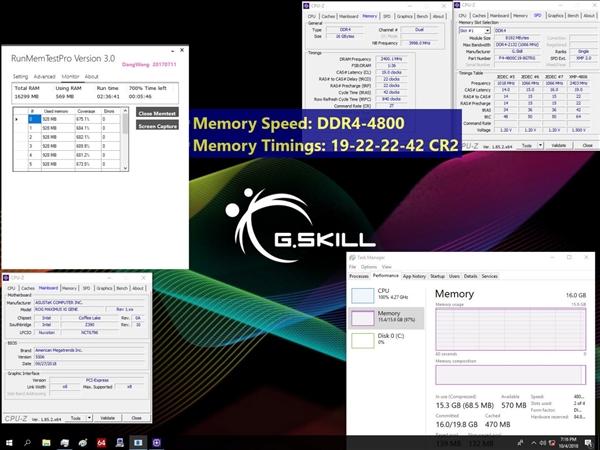Open the Options menu in Task Manager
Image resolution: width=600 pixels, height=450 pixels.
coord(369,267)
